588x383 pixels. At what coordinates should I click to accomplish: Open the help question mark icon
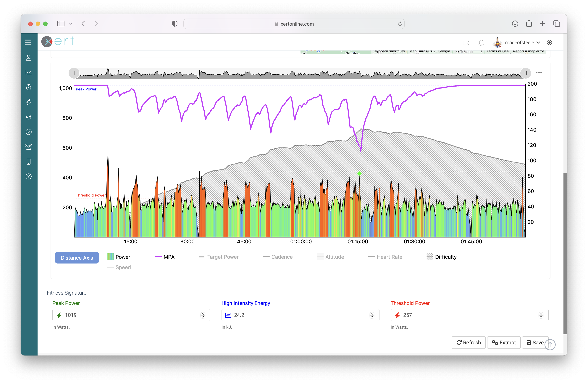[29, 177]
